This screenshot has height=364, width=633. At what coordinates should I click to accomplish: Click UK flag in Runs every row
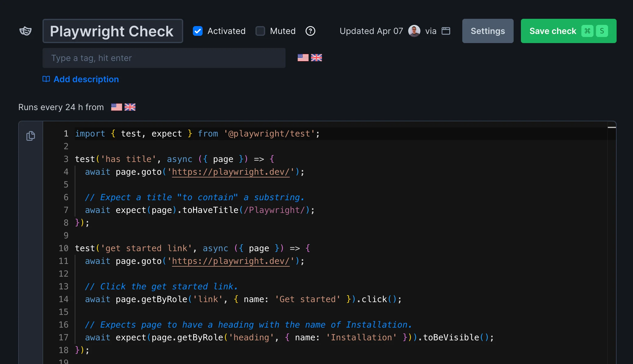click(x=130, y=107)
